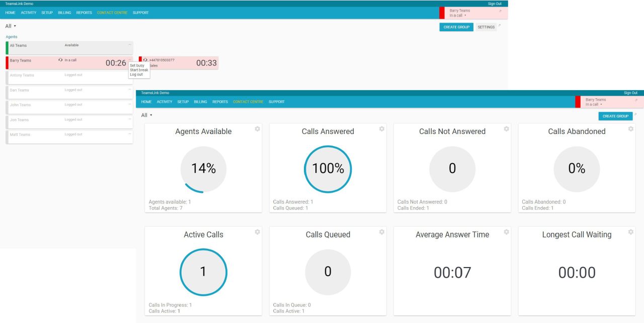Open settings gear on Agents Available tile
The height and width of the screenshot is (323, 644).
(257, 129)
